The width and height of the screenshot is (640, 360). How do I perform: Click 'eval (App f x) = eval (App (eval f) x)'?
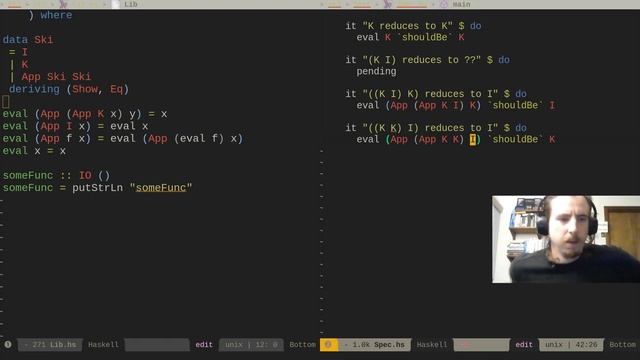point(123,138)
